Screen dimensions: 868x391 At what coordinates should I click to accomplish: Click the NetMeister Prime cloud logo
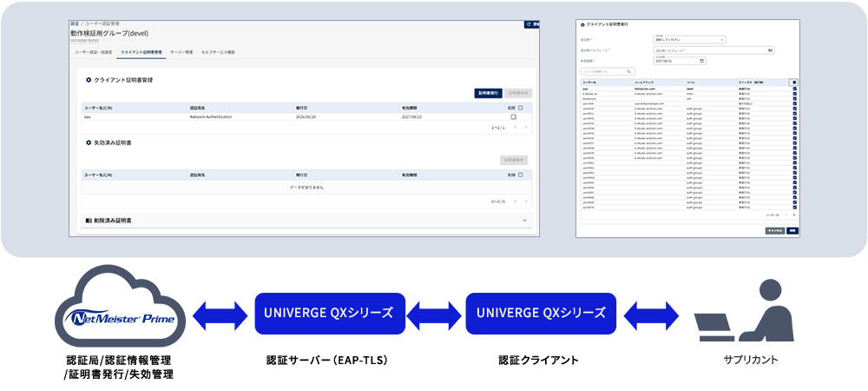point(120,308)
